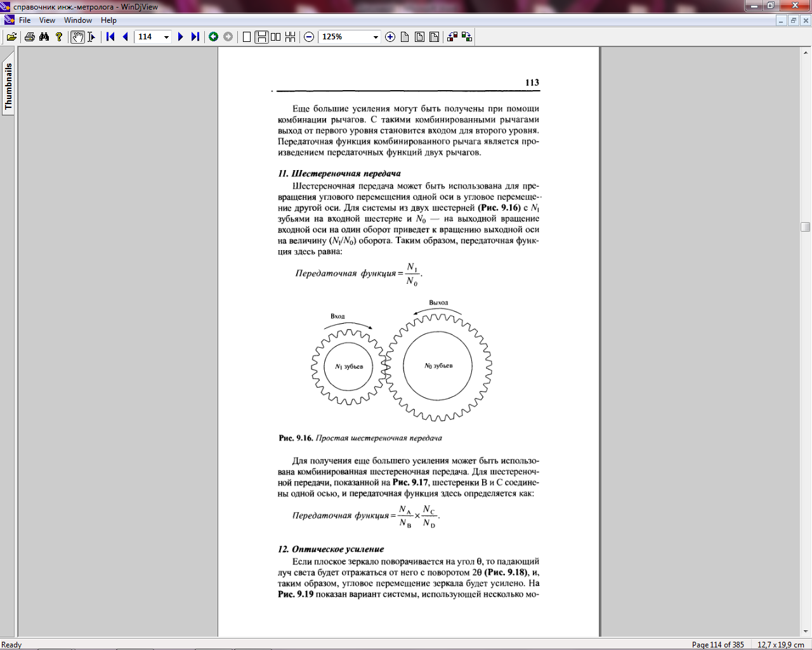The image size is (812, 650).
Task: Click the Zoom Out minus icon
Action: pyautogui.click(x=309, y=37)
